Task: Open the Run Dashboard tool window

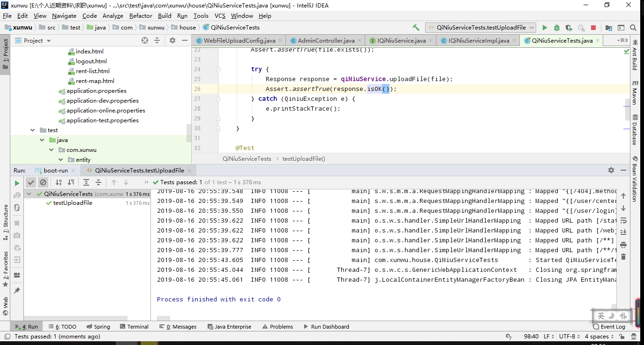Action: 326,327
